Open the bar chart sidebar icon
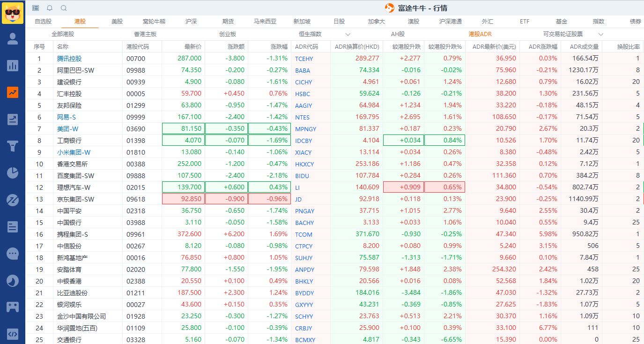 click(x=13, y=66)
